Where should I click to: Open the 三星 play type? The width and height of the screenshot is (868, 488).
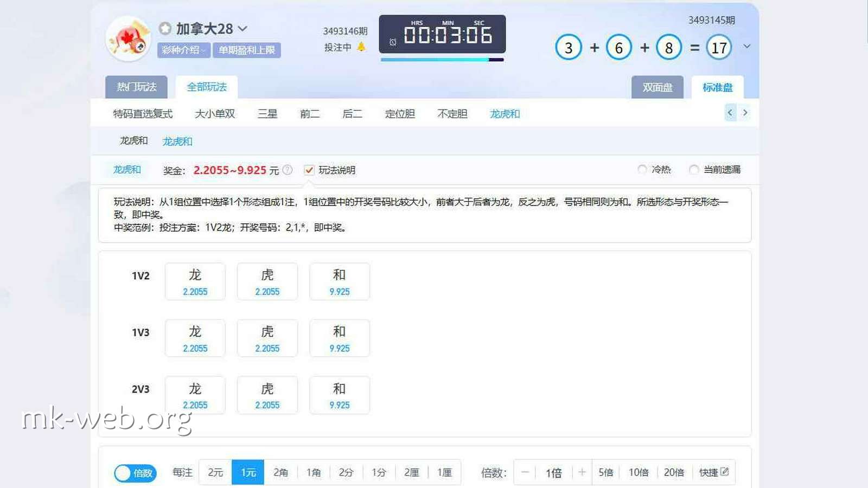tap(267, 114)
